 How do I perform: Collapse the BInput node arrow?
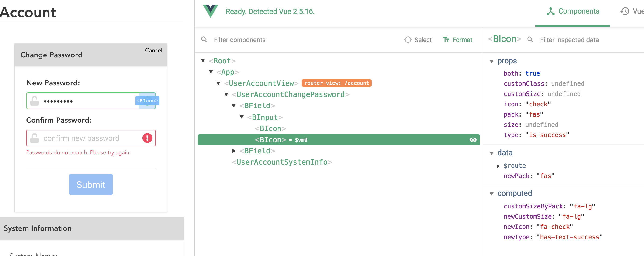(242, 117)
